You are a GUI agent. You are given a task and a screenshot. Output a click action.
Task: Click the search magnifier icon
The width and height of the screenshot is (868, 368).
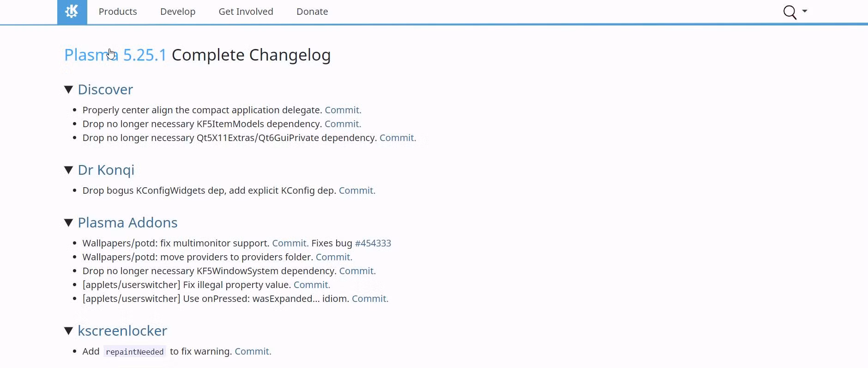[790, 12]
